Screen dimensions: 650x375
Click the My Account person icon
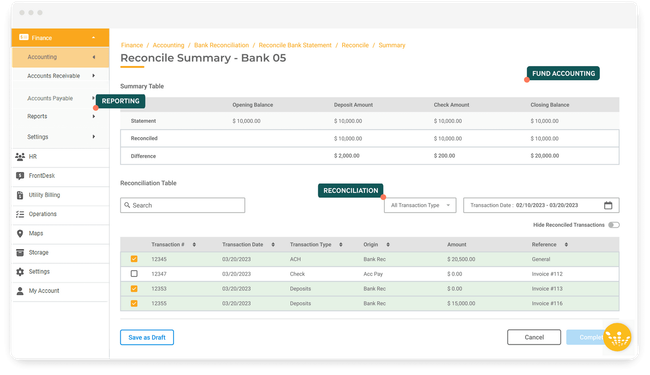tap(20, 291)
